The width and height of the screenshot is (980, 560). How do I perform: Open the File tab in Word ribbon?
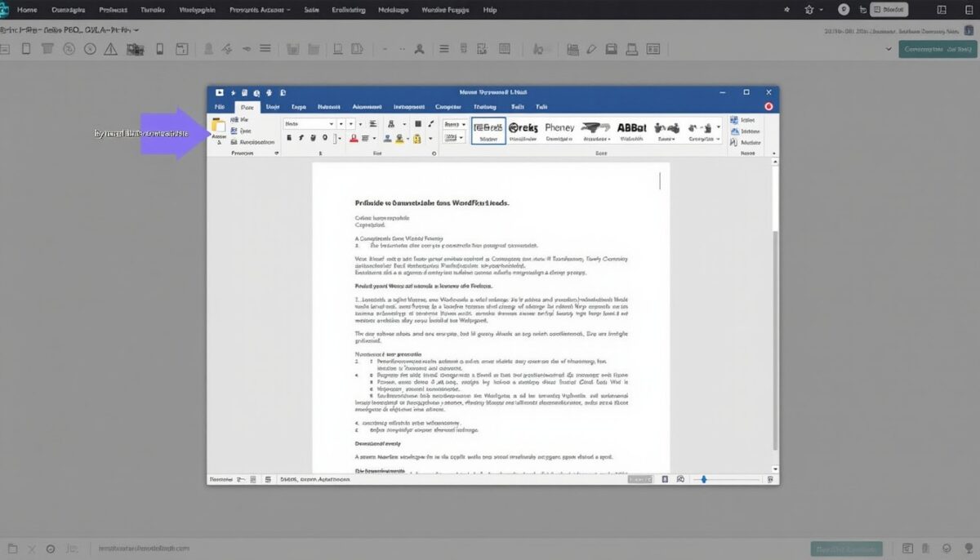[219, 107]
